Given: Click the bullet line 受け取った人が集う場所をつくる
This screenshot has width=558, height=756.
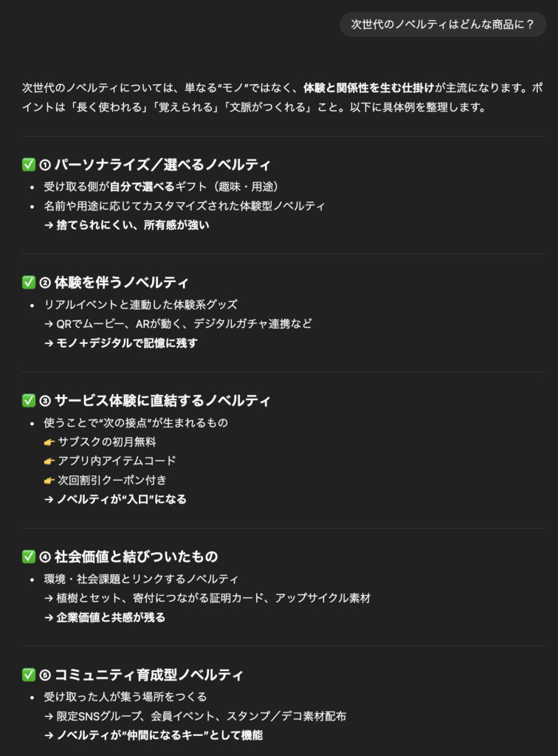Looking at the screenshot, I should pos(125,696).
